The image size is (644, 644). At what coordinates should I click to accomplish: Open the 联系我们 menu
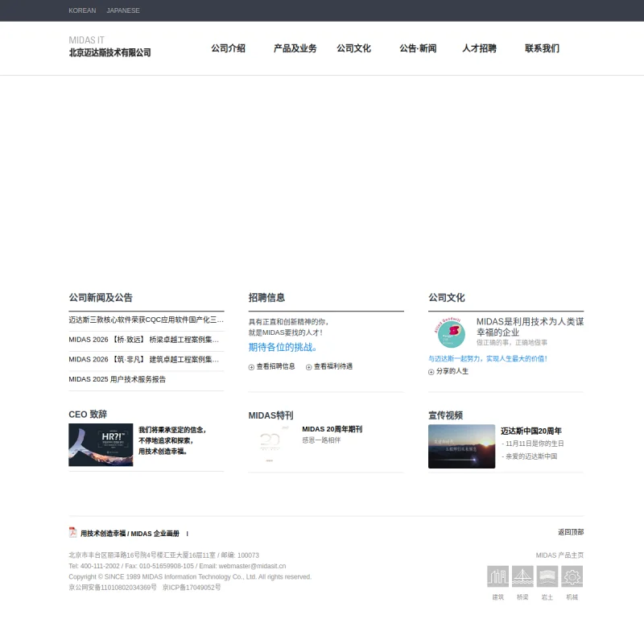542,48
